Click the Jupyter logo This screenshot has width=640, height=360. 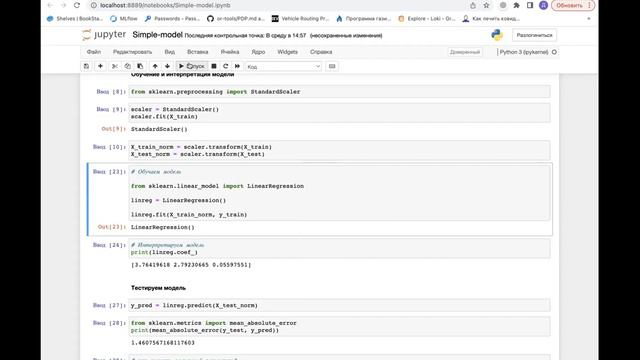pyautogui.click(x=104, y=35)
